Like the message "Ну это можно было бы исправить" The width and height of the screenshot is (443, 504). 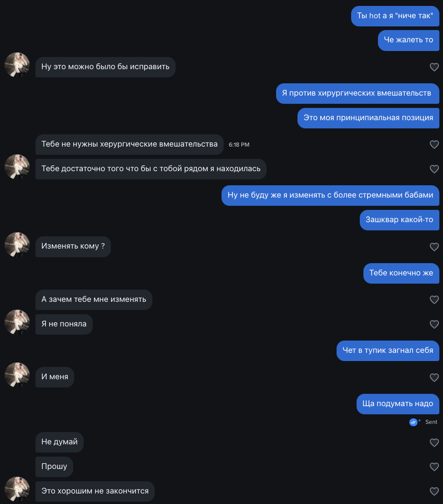[x=434, y=67]
